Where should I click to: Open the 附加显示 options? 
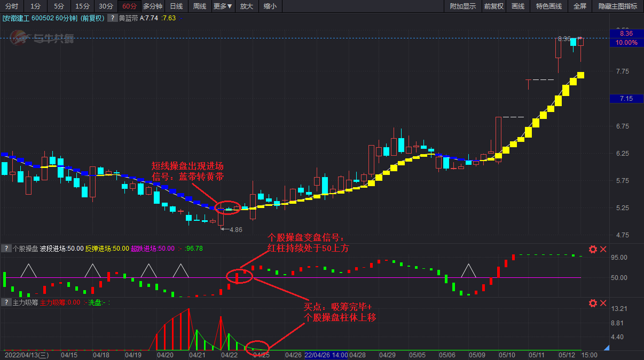(463, 6)
